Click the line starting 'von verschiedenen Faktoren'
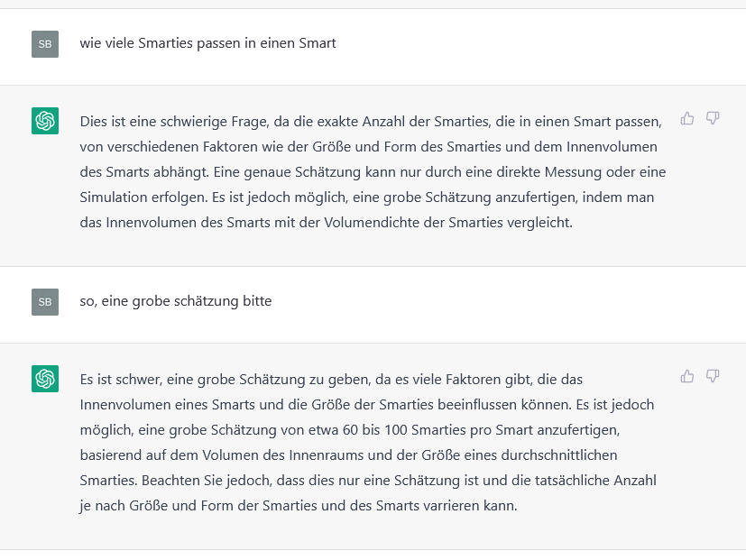 point(368,147)
